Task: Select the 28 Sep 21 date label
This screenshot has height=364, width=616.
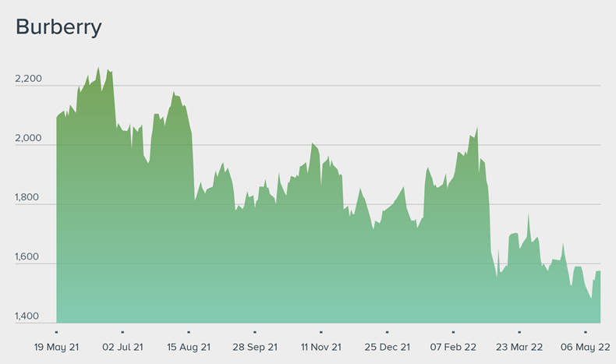Action: click(x=254, y=347)
